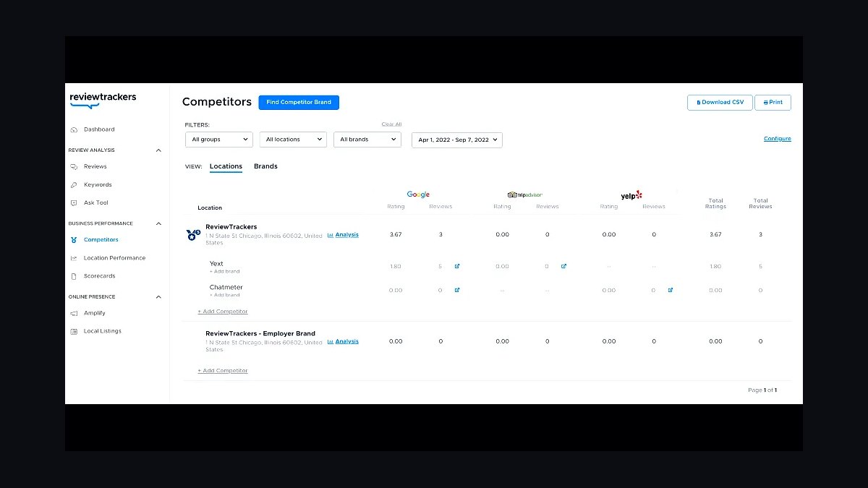The width and height of the screenshot is (868, 488).
Task: Open Amplify menu item
Action: point(95,313)
